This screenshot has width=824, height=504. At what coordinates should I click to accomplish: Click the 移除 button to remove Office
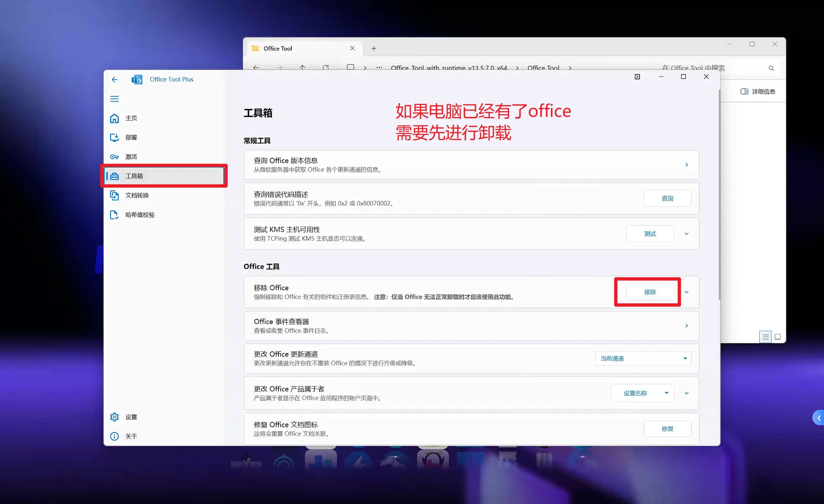tap(650, 292)
